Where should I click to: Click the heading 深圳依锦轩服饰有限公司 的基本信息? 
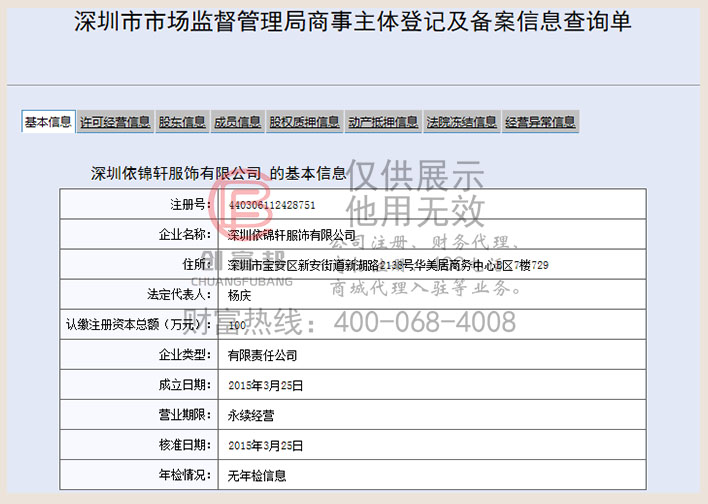pos(219,173)
